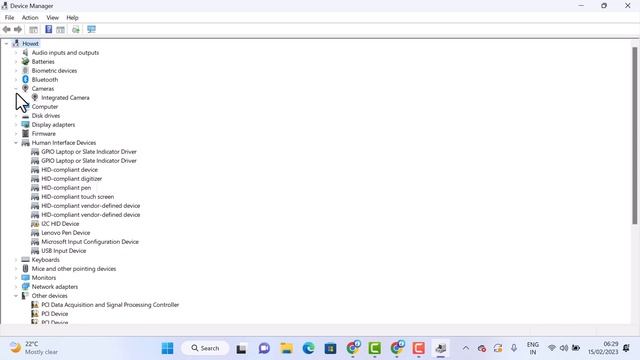This screenshot has width=640, height=360.
Task: Select the Batteries category icon
Action: tap(25, 62)
